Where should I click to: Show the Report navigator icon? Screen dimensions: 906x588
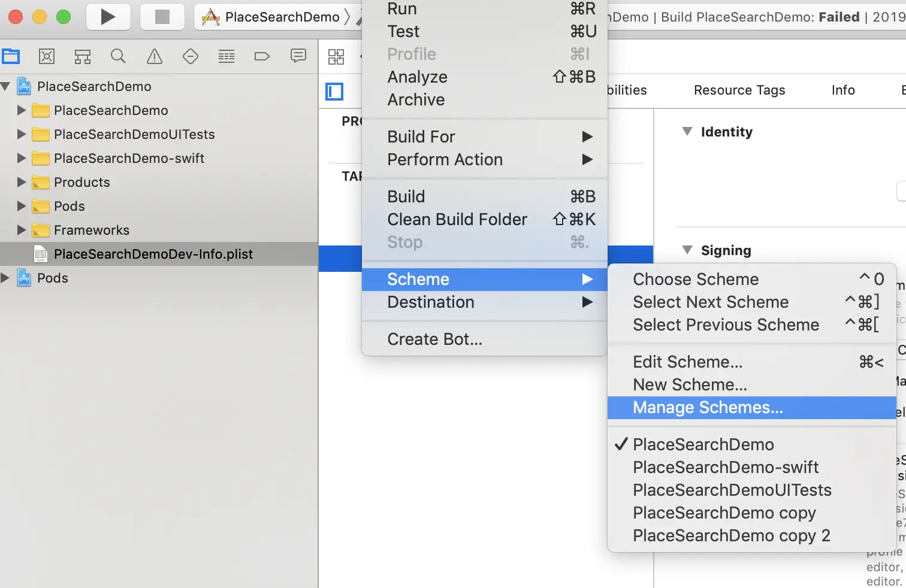pos(298,56)
